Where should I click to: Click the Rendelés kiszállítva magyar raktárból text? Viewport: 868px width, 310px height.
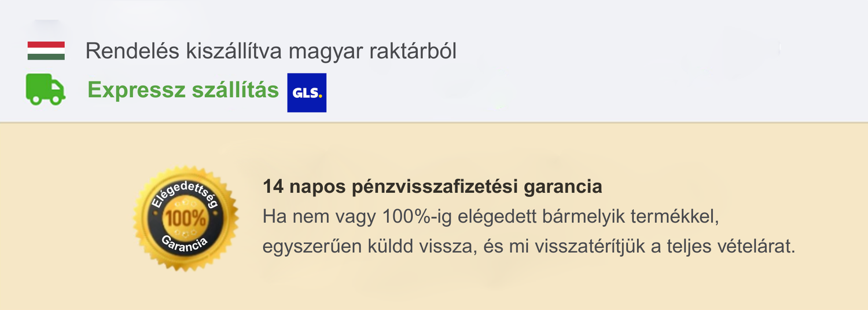point(271,51)
